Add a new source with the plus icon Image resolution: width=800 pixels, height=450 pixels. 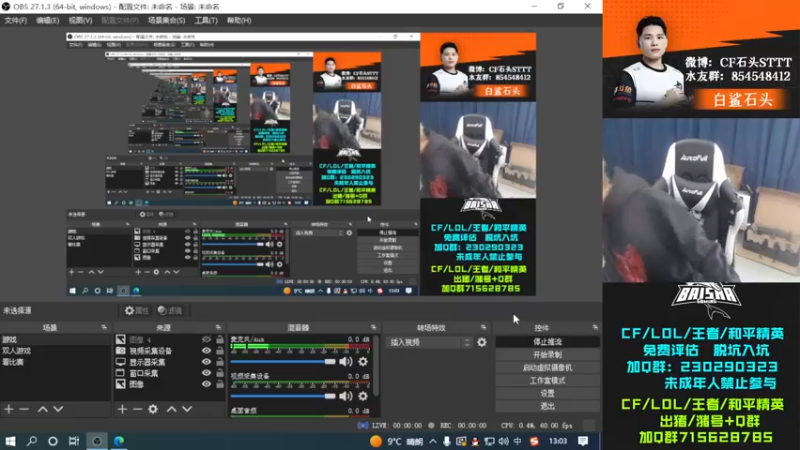122,409
